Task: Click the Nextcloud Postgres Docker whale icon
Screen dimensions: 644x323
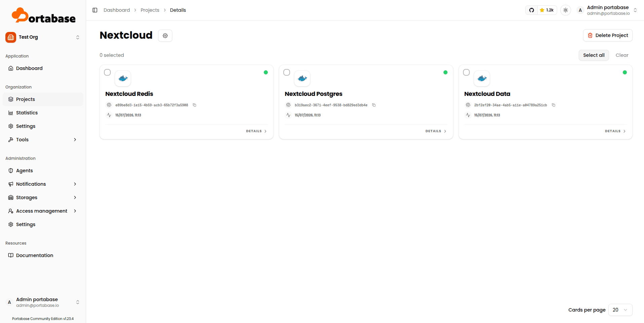Action: click(x=302, y=78)
